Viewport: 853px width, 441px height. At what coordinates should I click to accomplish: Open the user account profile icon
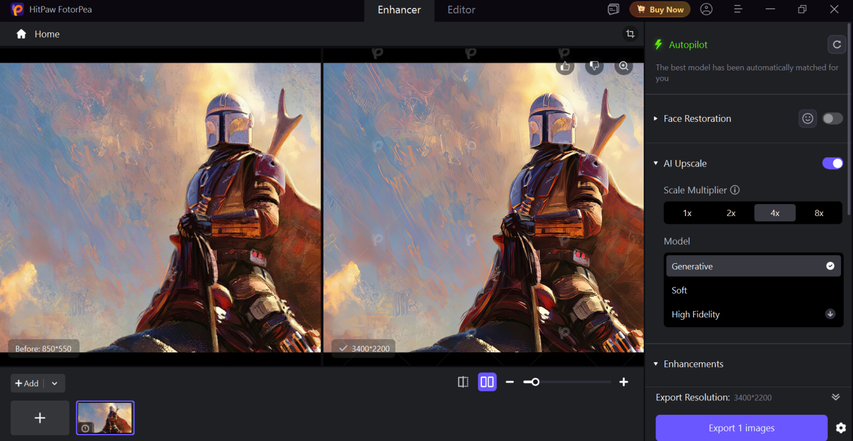[x=706, y=9]
